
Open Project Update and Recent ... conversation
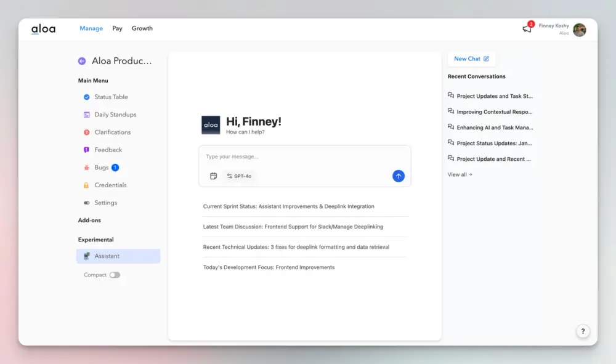[494, 159]
